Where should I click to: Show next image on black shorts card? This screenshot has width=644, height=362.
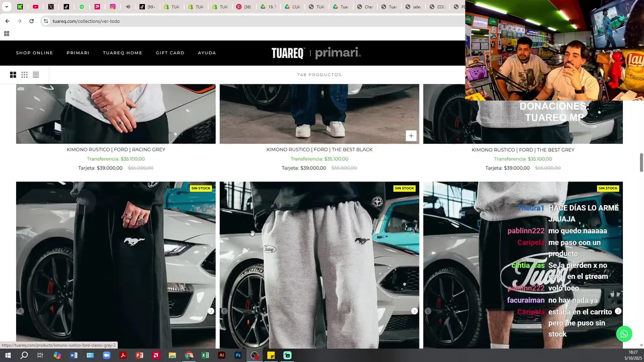618,311
